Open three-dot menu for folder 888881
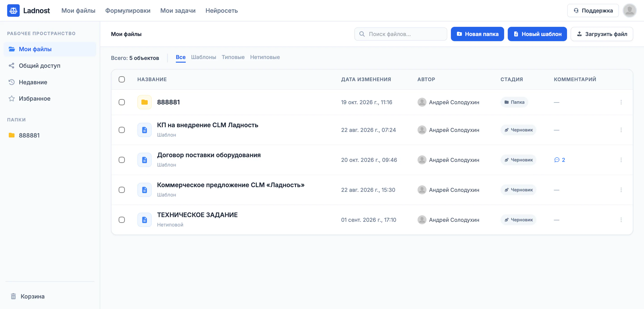Viewport: 644px width, 309px height. click(x=621, y=102)
